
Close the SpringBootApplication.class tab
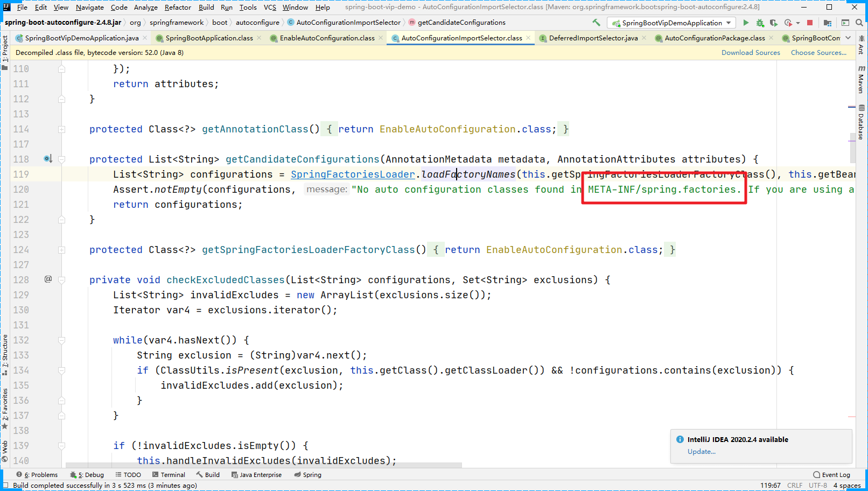pos(259,38)
